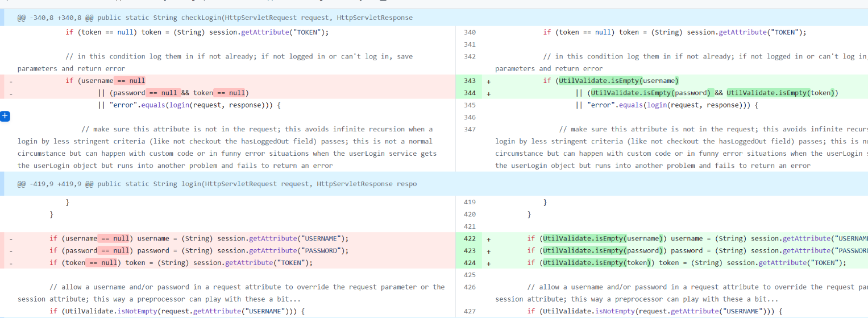868x318 pixels.
Task: Select line number 425
Action: (x=470, y=275)
